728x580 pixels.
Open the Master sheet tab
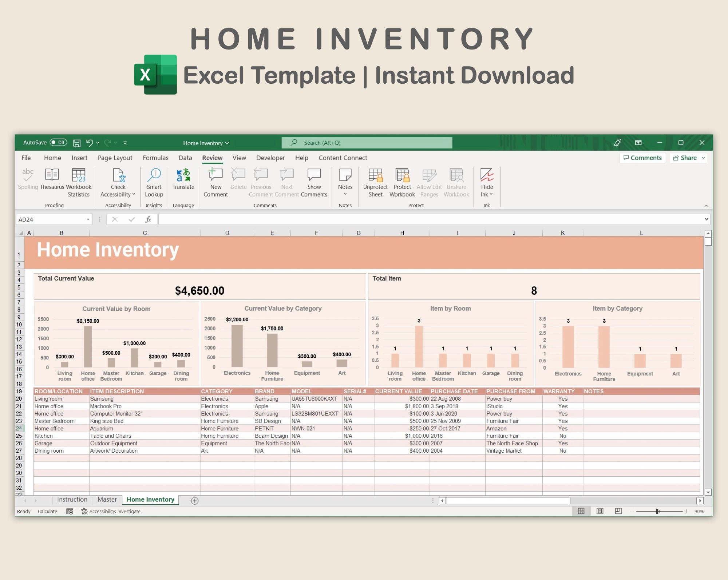coord(107,500)
